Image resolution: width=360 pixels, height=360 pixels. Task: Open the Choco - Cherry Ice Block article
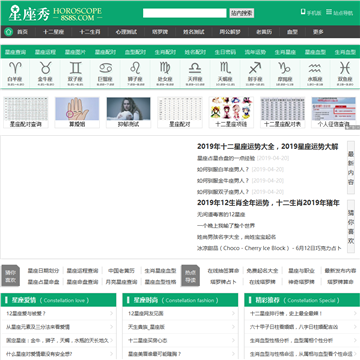pos(269,248)
